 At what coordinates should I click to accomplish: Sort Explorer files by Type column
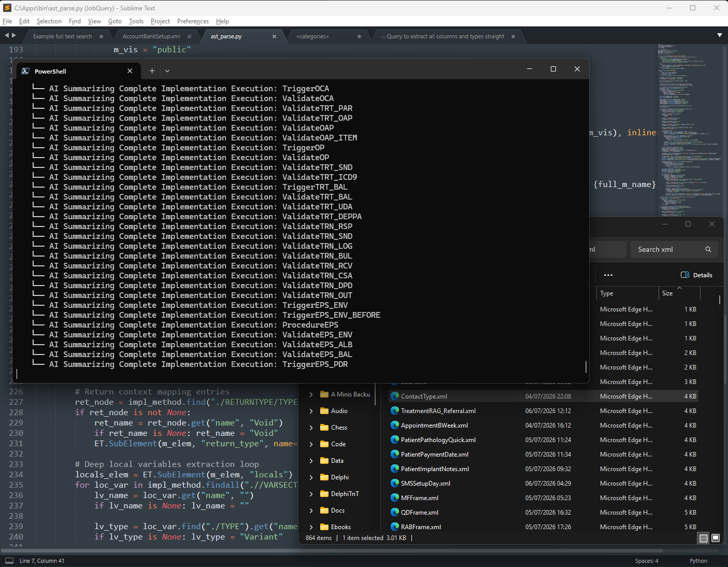[x=627, y=293]
